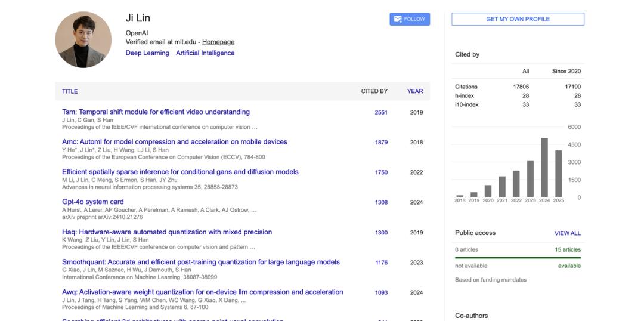Click the 17190 citations since 2020 value
644x321 pixels.
(572, 87)
